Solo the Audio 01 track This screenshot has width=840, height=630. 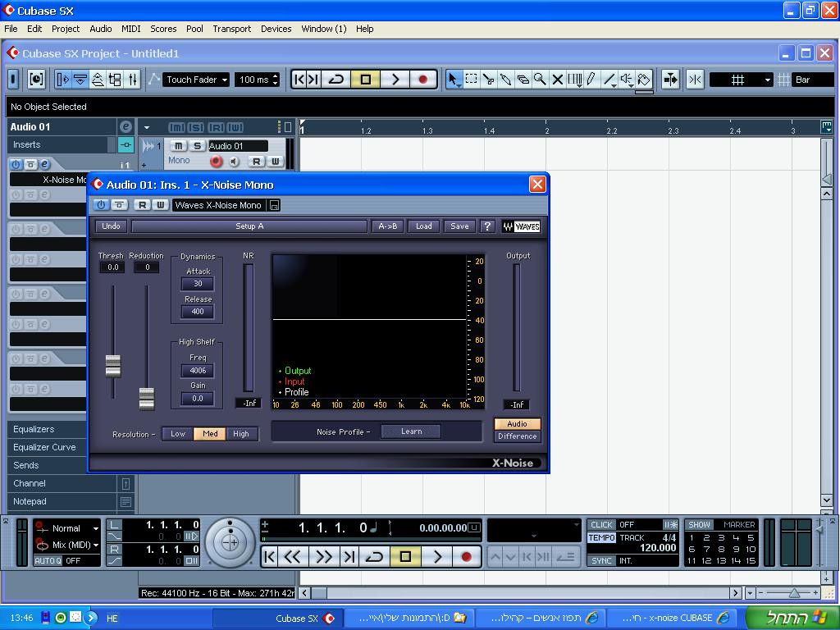(x=197, y=146)
